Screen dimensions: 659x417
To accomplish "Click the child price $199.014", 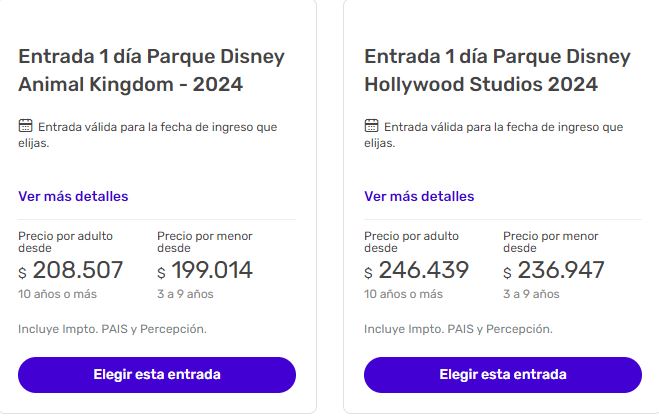I will pyautogui.click(x=205, y=270).
